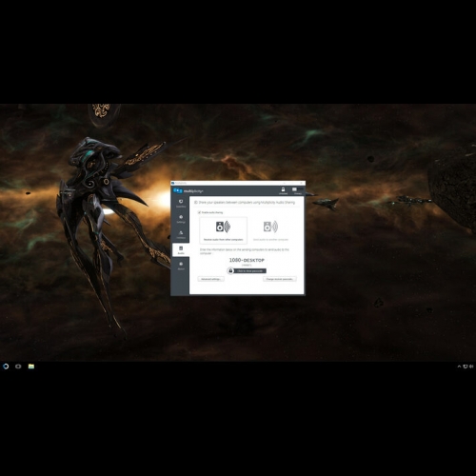476x476 pixels.
Task: Click the round lock icon beside passcode
Action: (230, 270)
